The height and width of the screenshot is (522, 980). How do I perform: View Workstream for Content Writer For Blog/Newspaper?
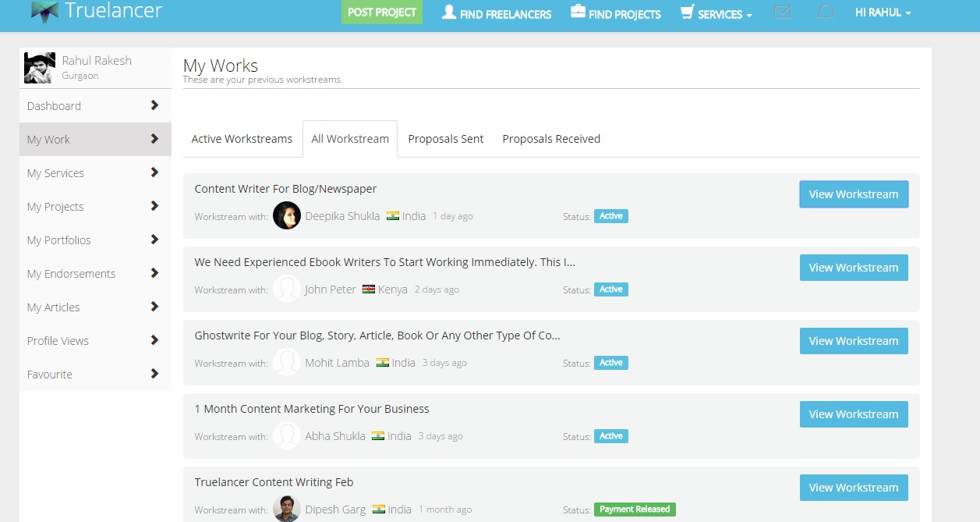point(854,194)
